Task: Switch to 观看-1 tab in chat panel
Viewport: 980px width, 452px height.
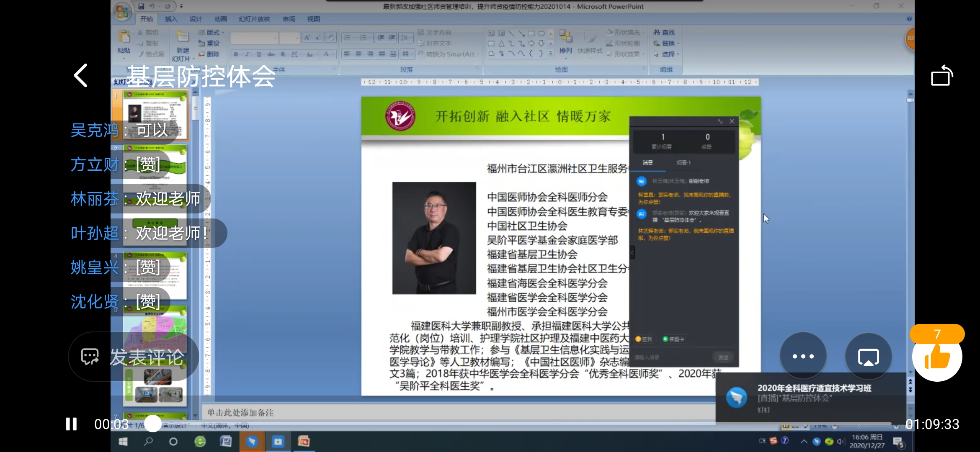Action: 683,163
